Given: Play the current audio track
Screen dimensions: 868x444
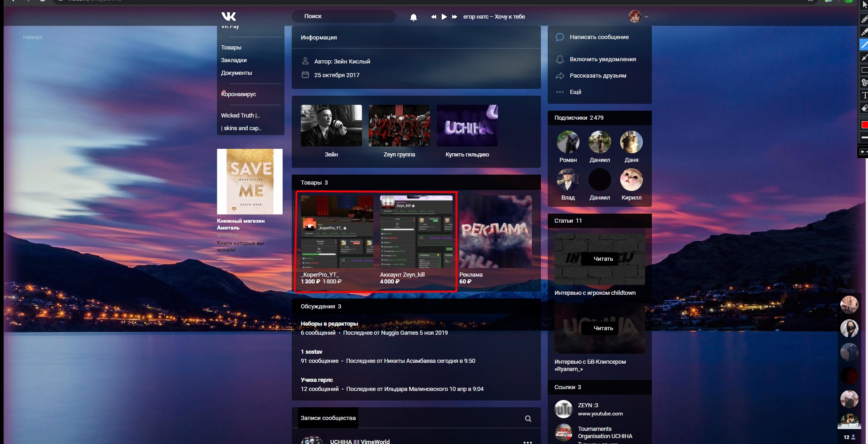Looking at the screenshot, I should [444, 17].
